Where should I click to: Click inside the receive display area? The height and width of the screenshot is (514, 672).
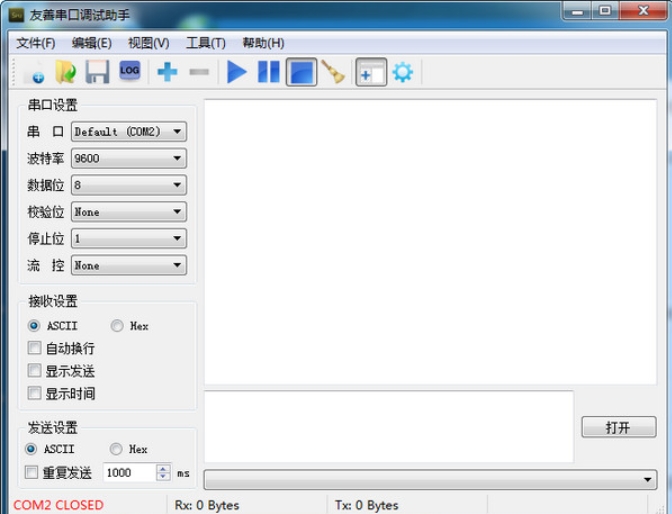[430, 242]
